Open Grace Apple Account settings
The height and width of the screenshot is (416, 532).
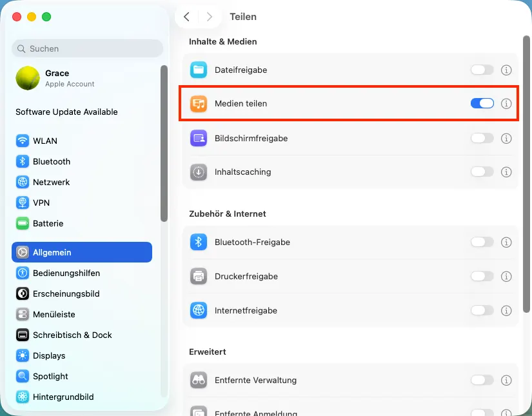pos(81,78)
